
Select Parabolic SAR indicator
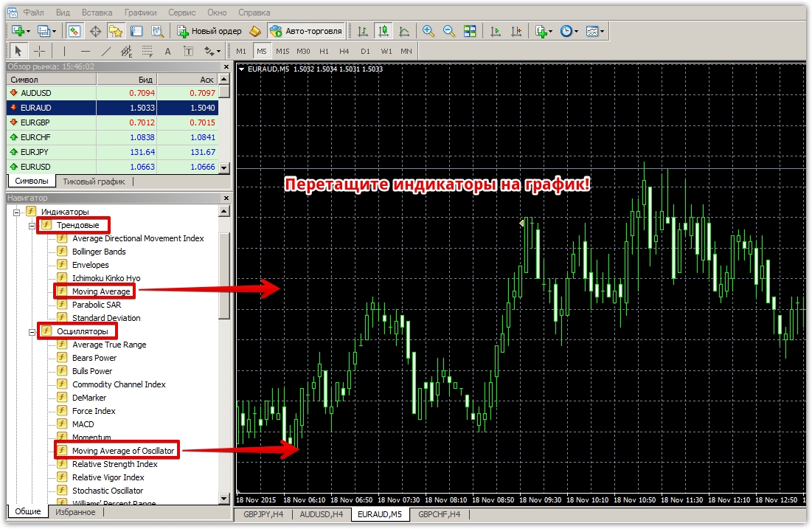(x=97, y=305)
